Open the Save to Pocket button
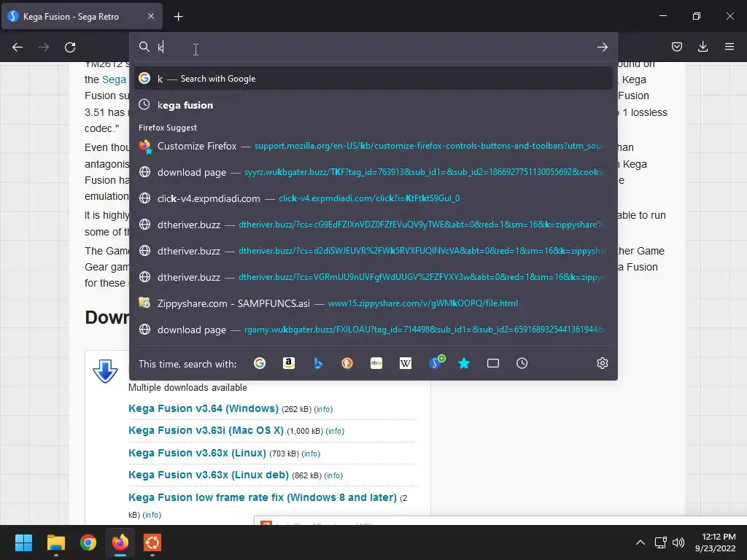The image size is (747, 560). coord(676,47)
